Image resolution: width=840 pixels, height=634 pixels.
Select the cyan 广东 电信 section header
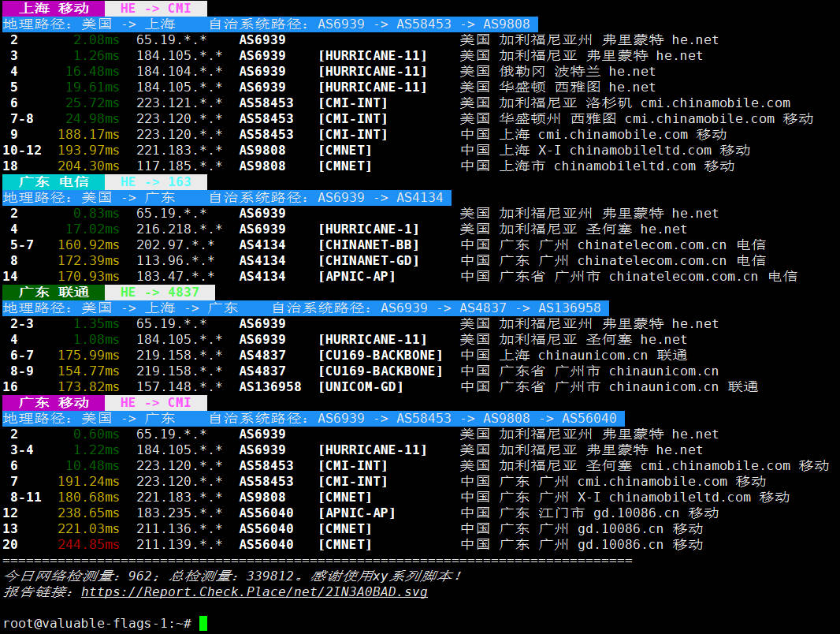(53, 181)
